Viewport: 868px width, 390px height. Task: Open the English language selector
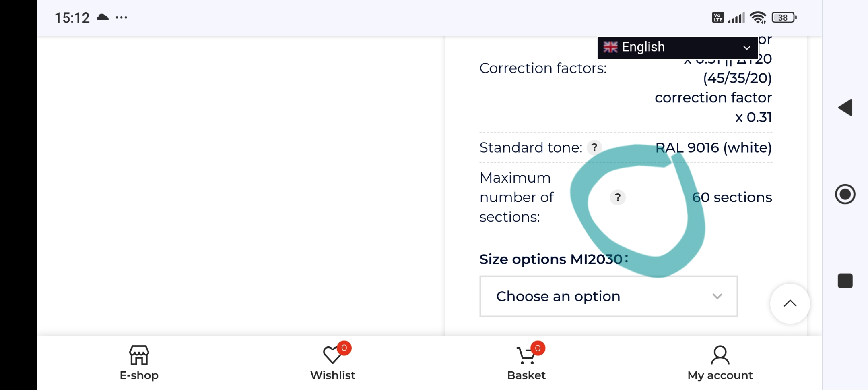[x=678, y=48]
